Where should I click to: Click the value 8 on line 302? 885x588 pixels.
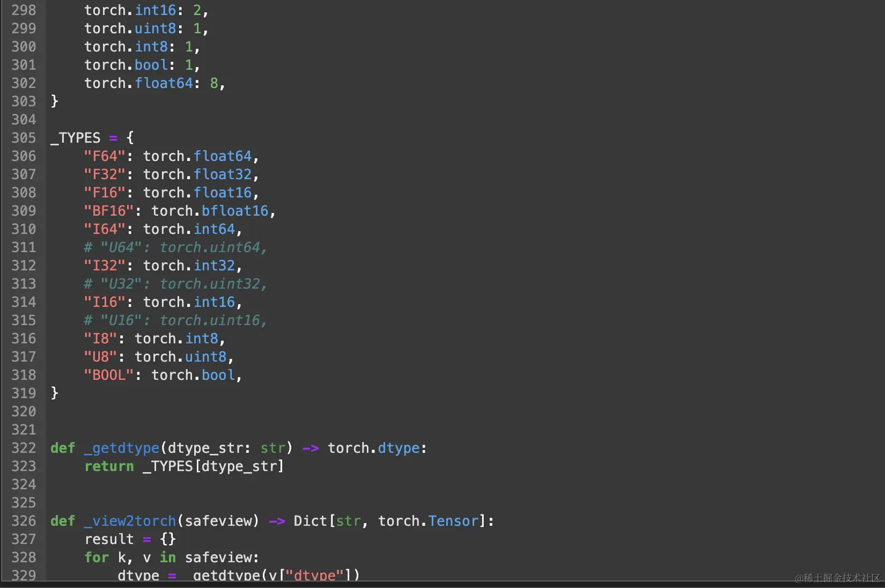(214, 83)
